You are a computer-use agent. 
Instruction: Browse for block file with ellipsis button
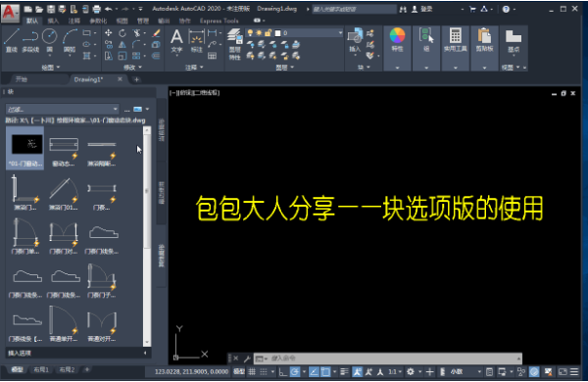pyautogui.click(x=126, y=110)
